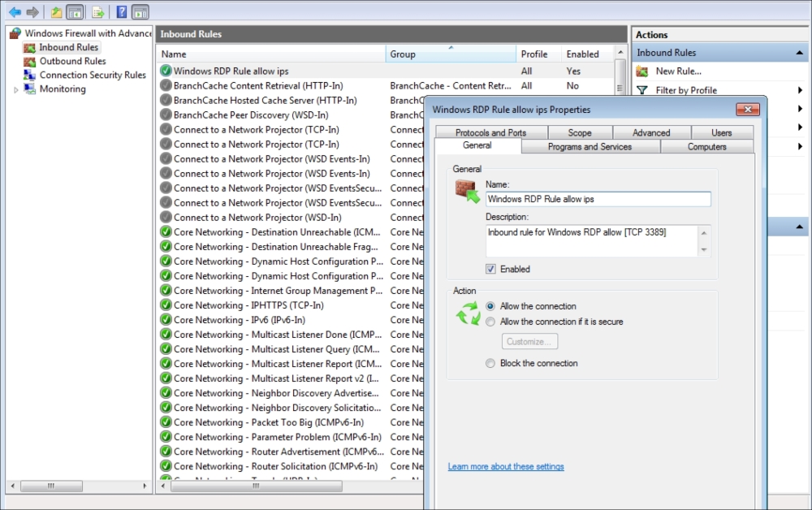The image size is (812, 510).
Task: Open the Filter by Profile submenu arrow
Action: (x=800, y=90)
